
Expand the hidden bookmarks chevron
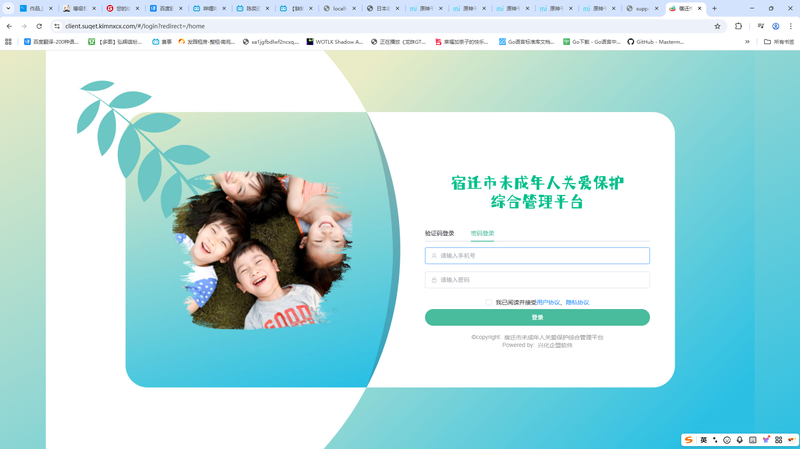[747, 42]
